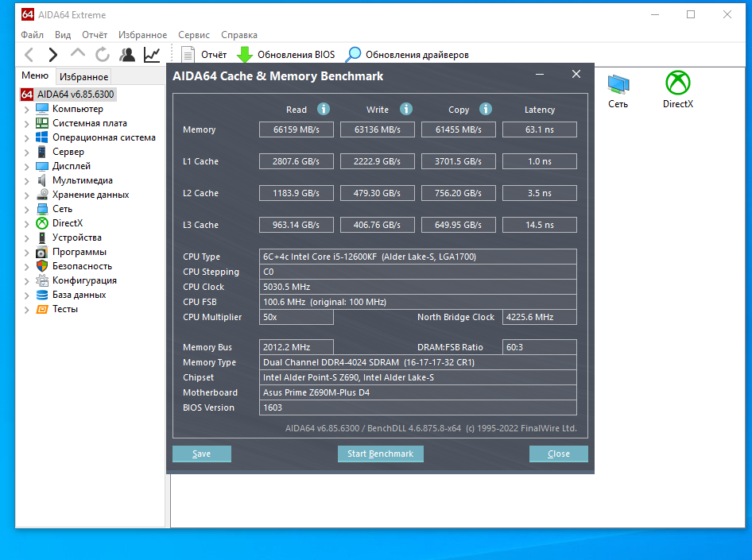Image resolution: width=752 pixels, height=560 pixels.
Task: Select Компьютер in the tree
Action: (78, 109)
